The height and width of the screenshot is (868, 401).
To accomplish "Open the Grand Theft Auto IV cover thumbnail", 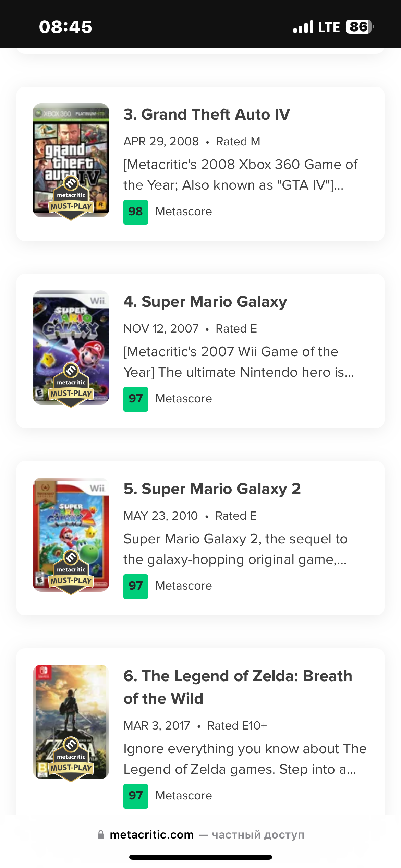I will pyautogui.click(x=71, y=160).
